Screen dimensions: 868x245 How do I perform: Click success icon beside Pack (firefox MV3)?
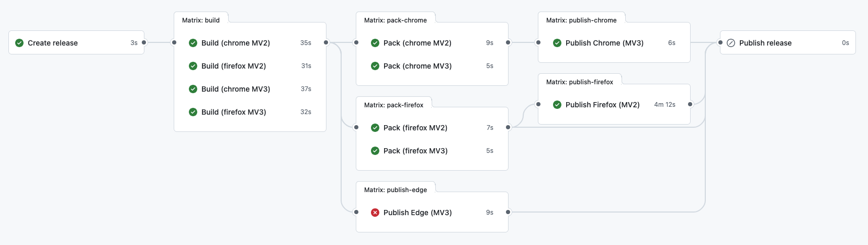point(375,151)
